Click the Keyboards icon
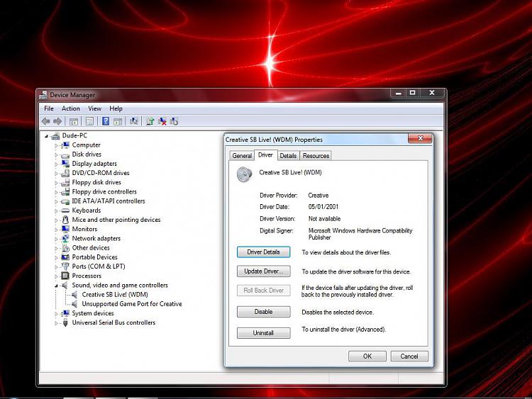Image resolution: width=532 pixels, height=399 pixels. click(x=65, y=210)
